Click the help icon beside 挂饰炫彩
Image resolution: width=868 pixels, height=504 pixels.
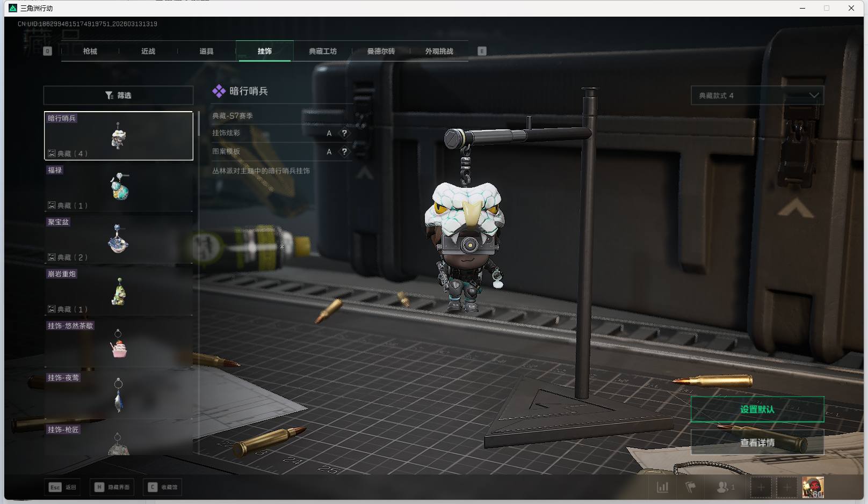pyautogui.click(x=344, y=133)
